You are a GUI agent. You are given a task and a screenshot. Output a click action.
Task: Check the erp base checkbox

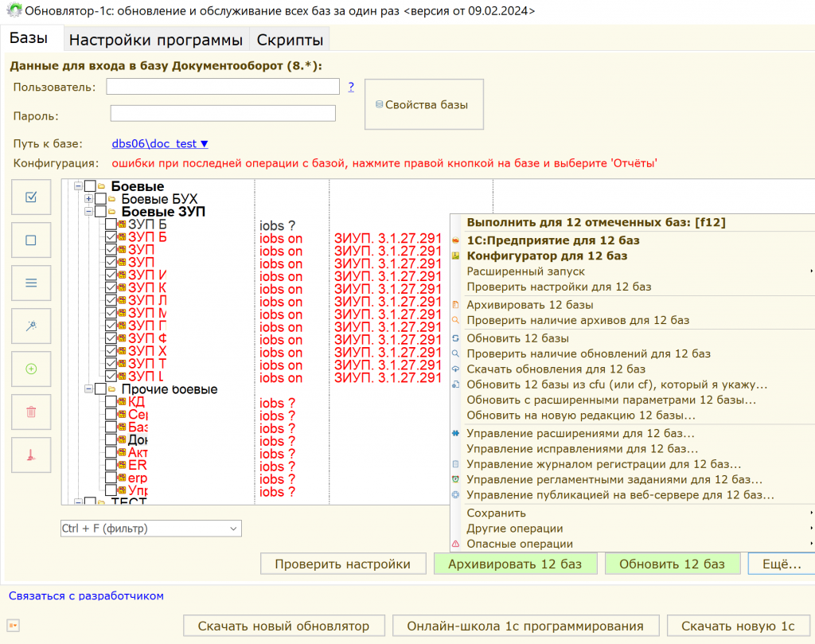(x=111, y=477)
